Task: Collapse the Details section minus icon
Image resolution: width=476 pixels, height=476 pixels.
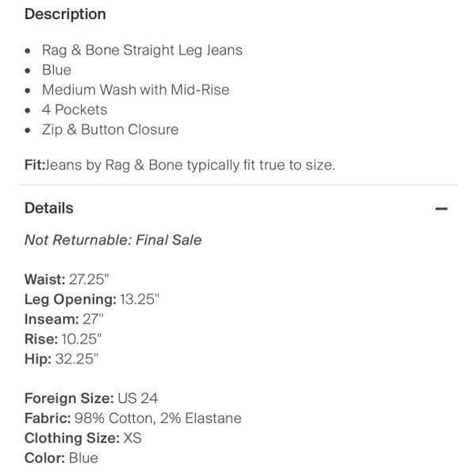Action: (x=441, y=209)
